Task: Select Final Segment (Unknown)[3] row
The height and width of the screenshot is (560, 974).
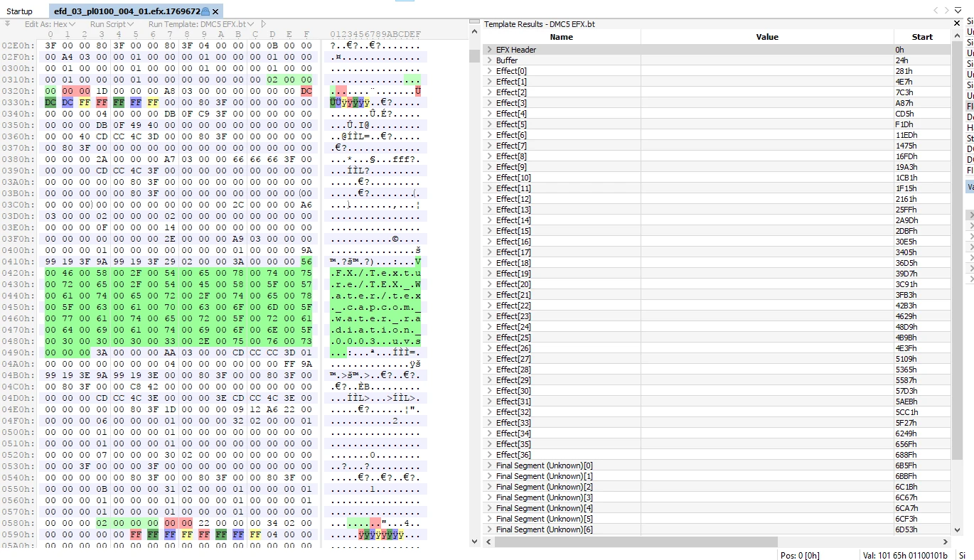Action: [716, 497]
